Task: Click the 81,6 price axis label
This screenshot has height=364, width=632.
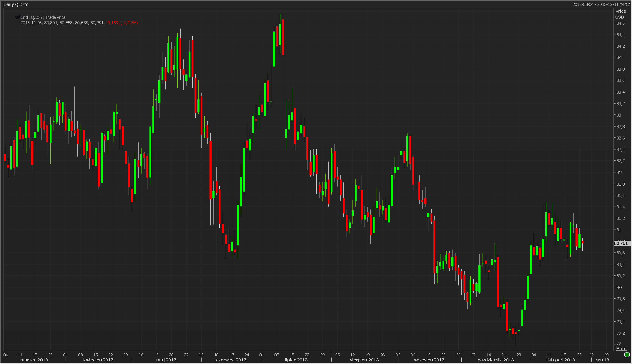Action: click(x=620, y=195)
